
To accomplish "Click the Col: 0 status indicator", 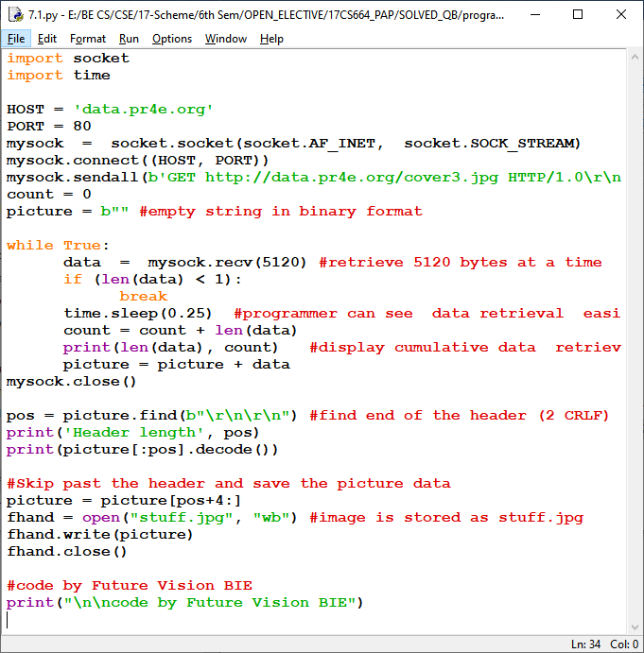I will (624, 644).
